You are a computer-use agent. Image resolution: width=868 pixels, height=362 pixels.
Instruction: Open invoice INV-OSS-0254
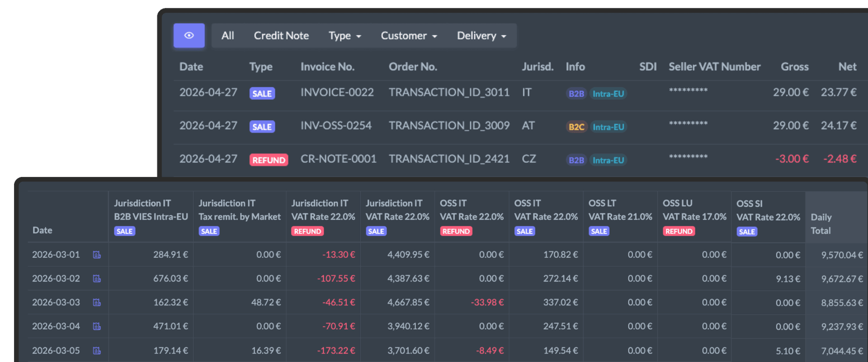[x=336, y=125]
